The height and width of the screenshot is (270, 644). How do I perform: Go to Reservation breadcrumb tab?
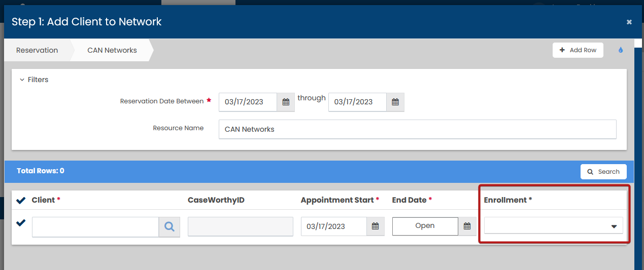pos(37,50)
